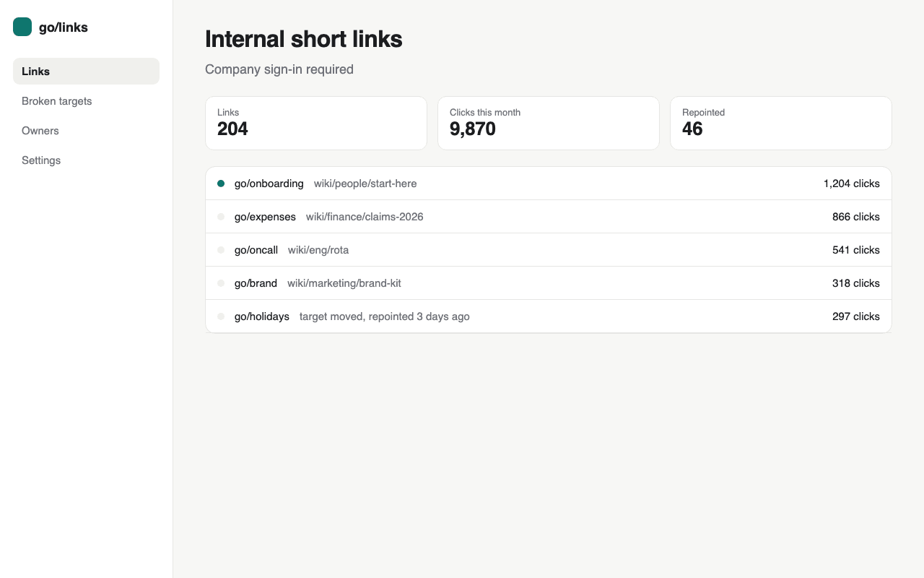Click the wiki/finance/claims-2026 target path

365,217
